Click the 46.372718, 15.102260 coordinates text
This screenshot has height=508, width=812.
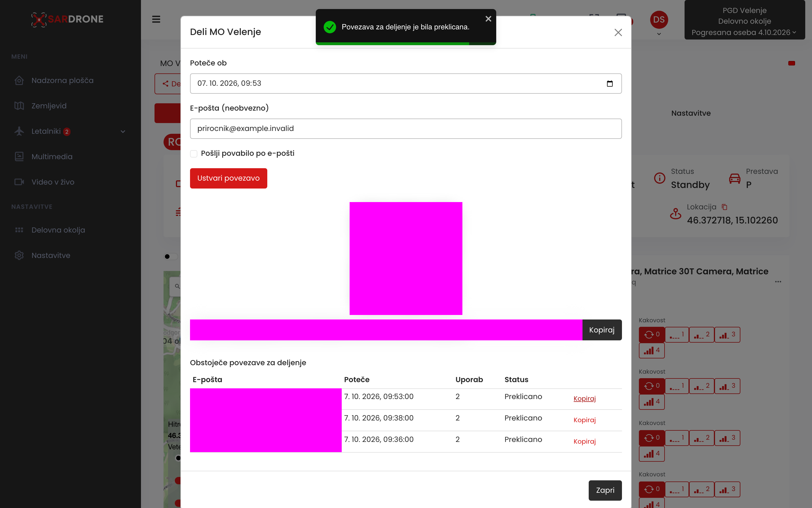(732, 220)
